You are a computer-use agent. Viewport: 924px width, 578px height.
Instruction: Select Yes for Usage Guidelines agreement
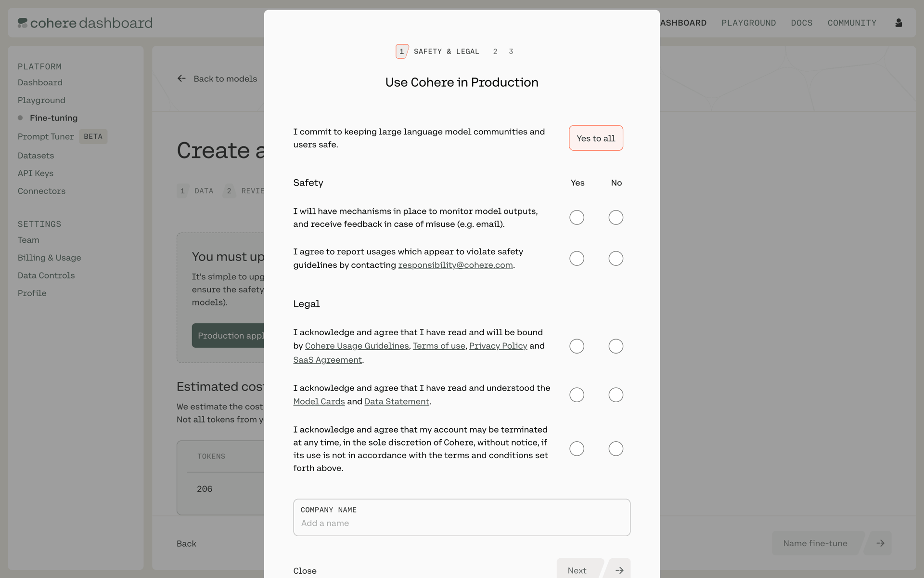pos(577,346)
